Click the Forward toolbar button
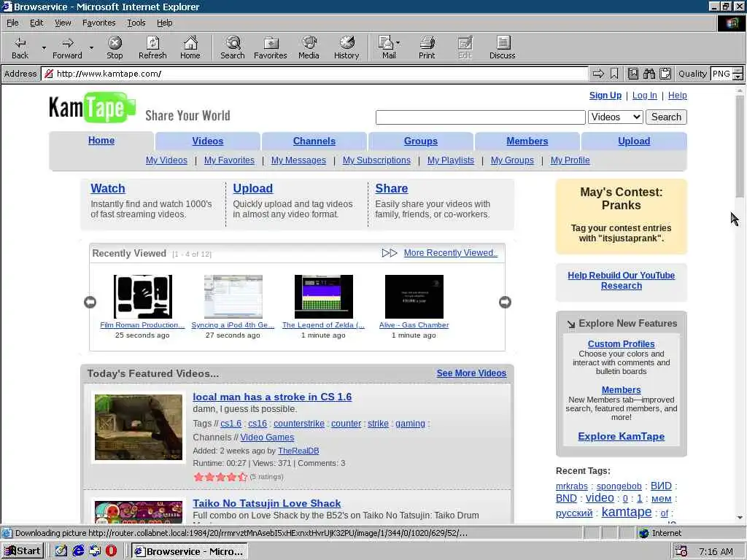The width and height of the screenshot is (747, 560). click(67, 47)
